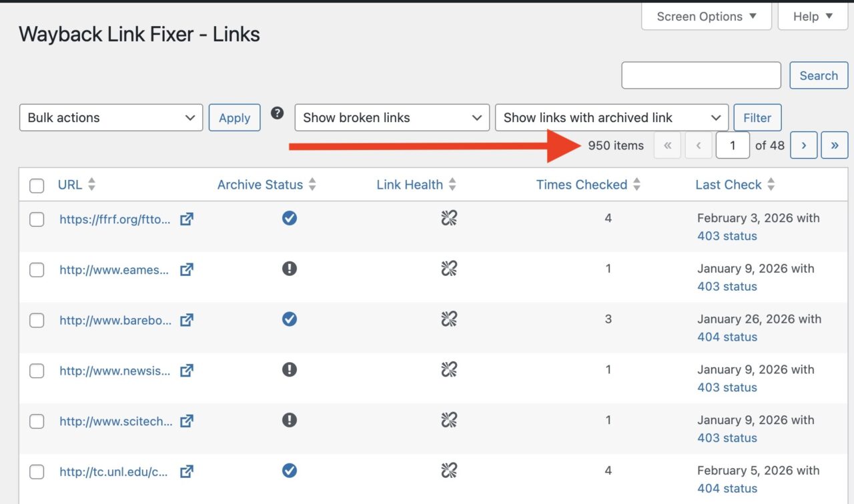Click the help question mark icon
The width and height of the screenshot is (854, 504).
(x=278, y=113)
